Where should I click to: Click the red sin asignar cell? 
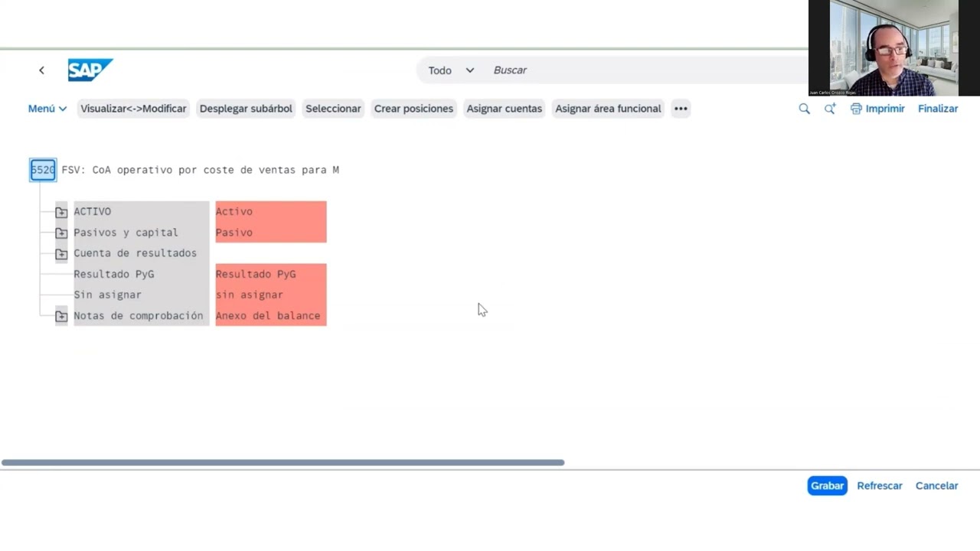click(x=271, y=295)
